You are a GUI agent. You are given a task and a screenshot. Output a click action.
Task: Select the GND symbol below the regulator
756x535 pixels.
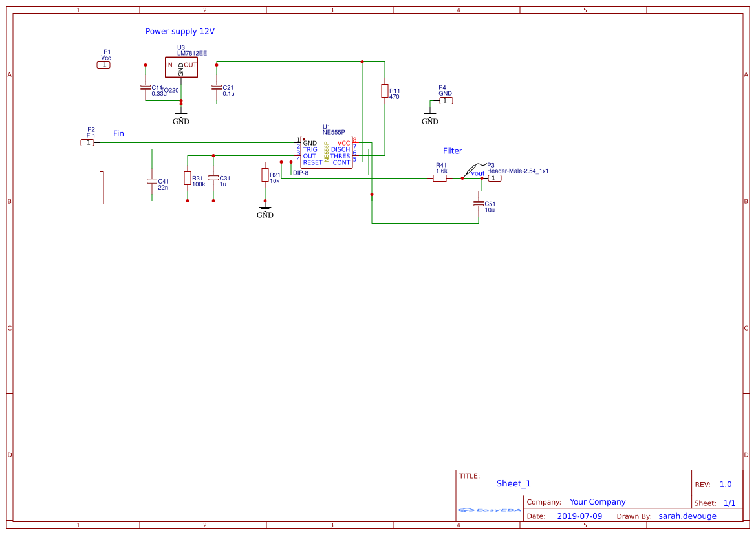(x=181, y=114)
